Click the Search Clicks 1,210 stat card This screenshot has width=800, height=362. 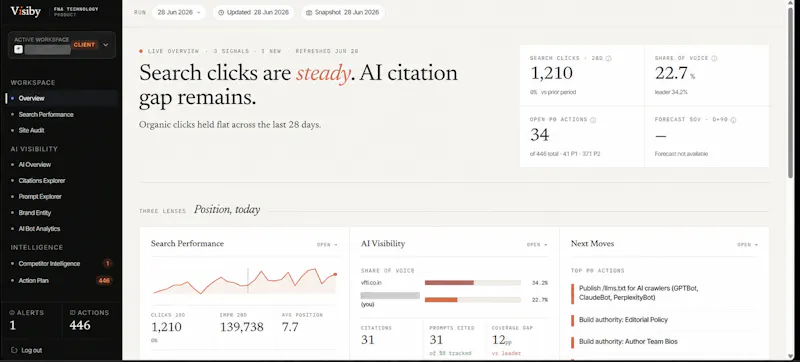click(582, 75)
